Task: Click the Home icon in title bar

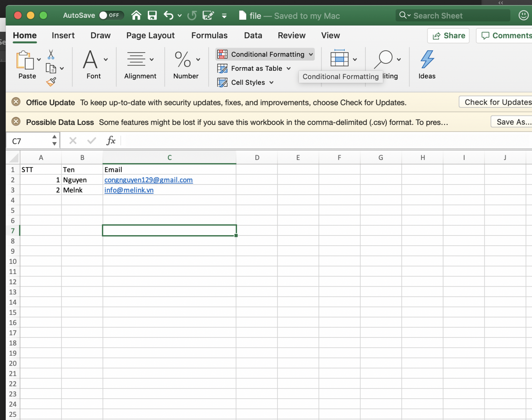Action: pyautogui.click(x=136, y=15)
